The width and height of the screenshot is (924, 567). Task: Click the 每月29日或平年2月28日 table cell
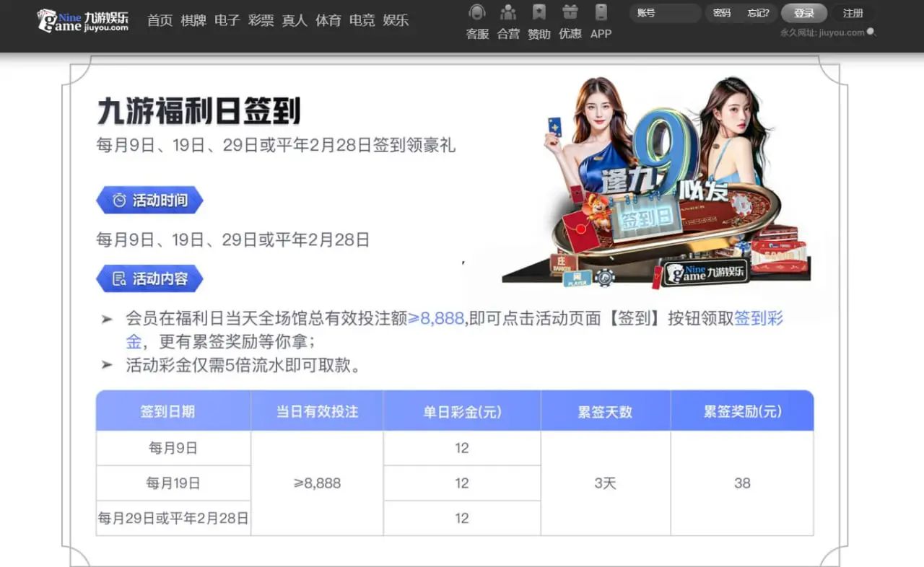[173, 518]
